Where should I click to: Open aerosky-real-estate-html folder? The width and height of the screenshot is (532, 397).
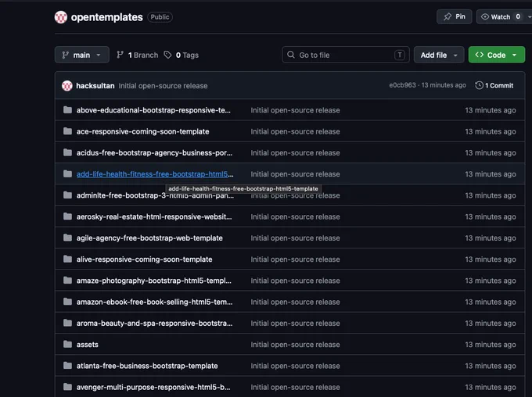pyautogui.click(x=154, y=216)
